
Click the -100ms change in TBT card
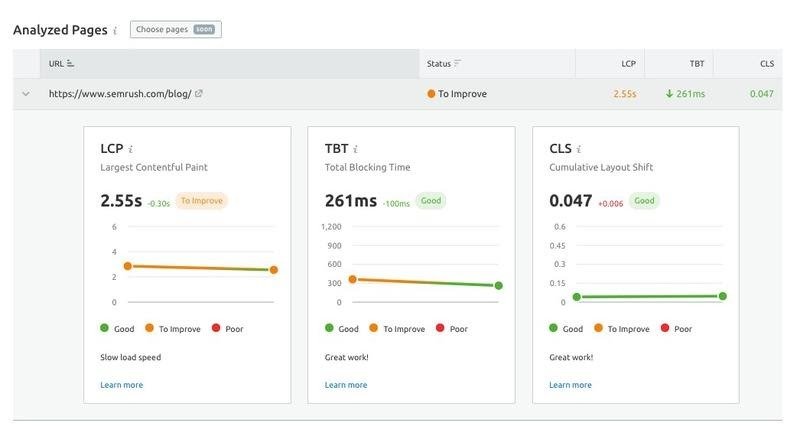pyautogui.click(x=396, y=204)
